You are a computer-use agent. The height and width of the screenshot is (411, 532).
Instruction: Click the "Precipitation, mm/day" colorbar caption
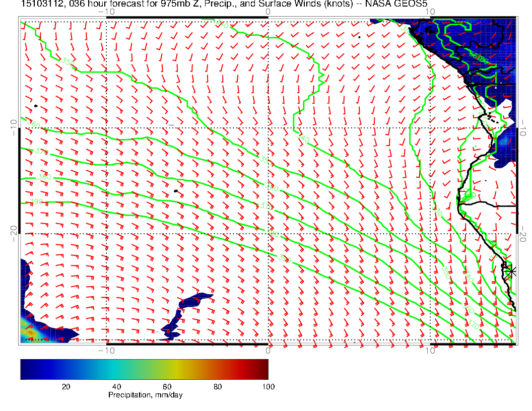pyautogui.click(x=146, y=395)
